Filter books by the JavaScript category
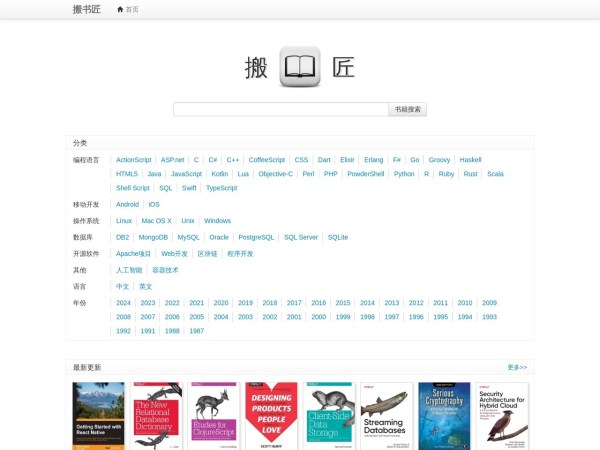Image resolution: width=600 pixels, height=450 pixels. [x=186, y=174]
